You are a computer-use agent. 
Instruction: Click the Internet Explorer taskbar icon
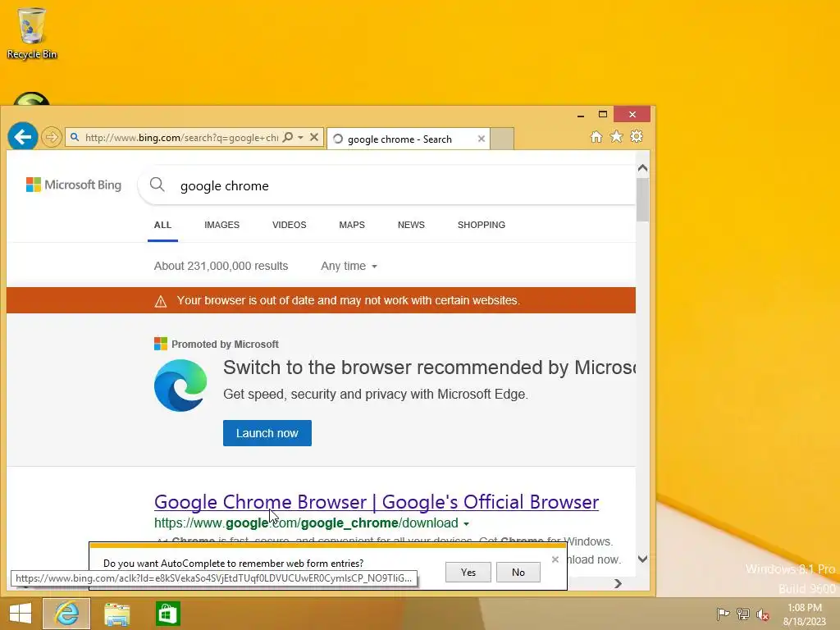tap(66, 614)
